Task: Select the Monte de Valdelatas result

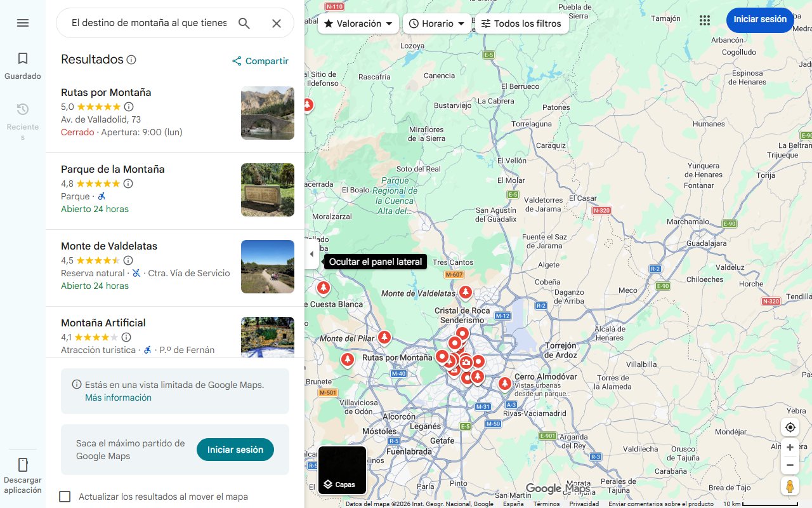Action: [x=109, y=246]
